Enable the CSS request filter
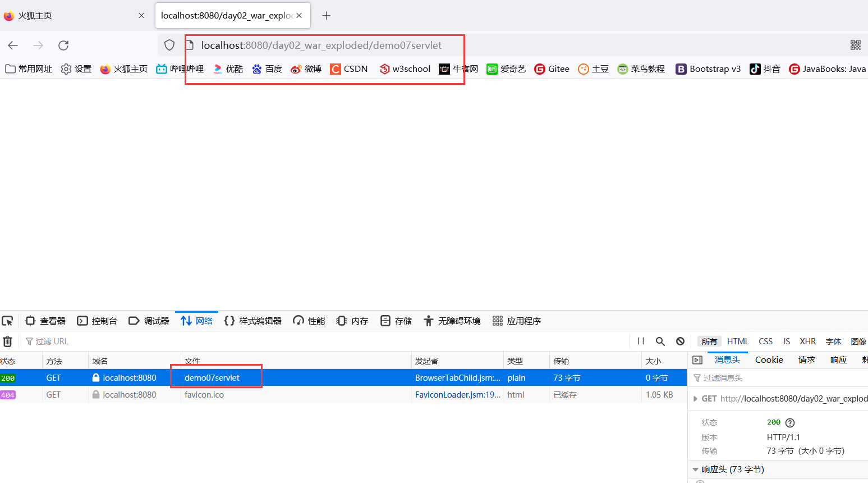Viewport: 868px width, 483px height. pyautogui.click(x=765, y=341)
